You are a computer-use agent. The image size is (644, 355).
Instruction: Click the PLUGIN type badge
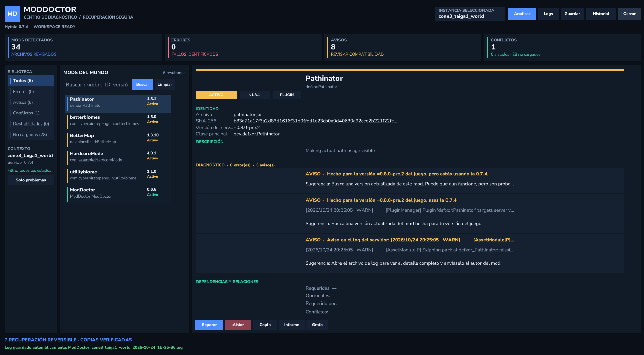click(x=287, y=95)
